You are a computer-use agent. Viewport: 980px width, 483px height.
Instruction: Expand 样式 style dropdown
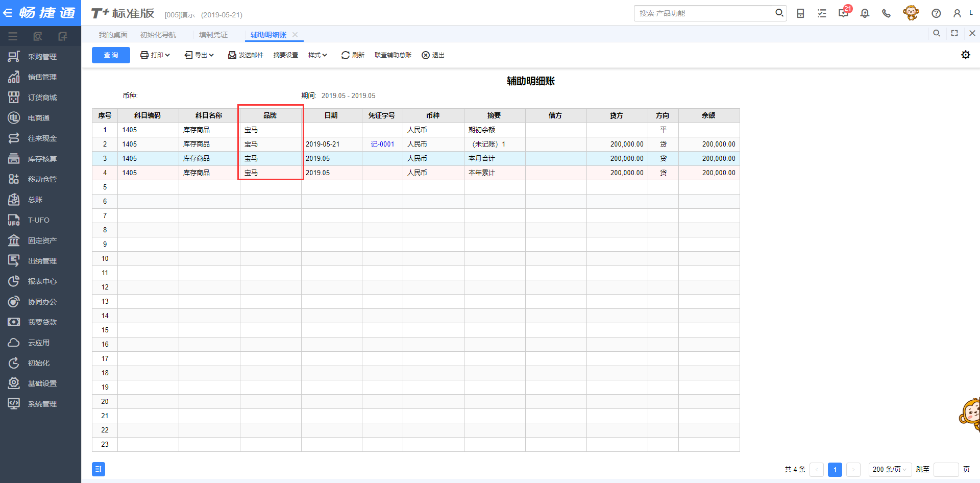tap(317, 55)
